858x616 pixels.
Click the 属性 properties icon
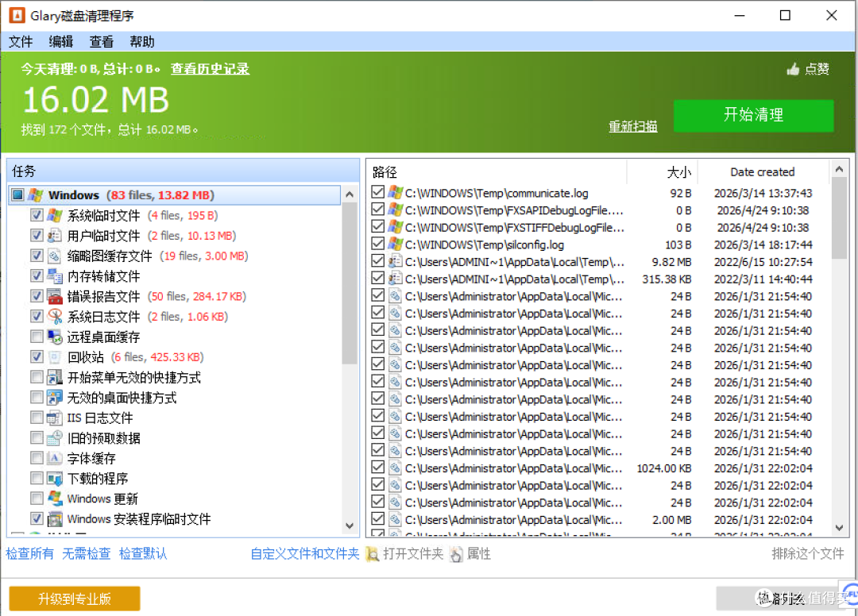[456, 554]
